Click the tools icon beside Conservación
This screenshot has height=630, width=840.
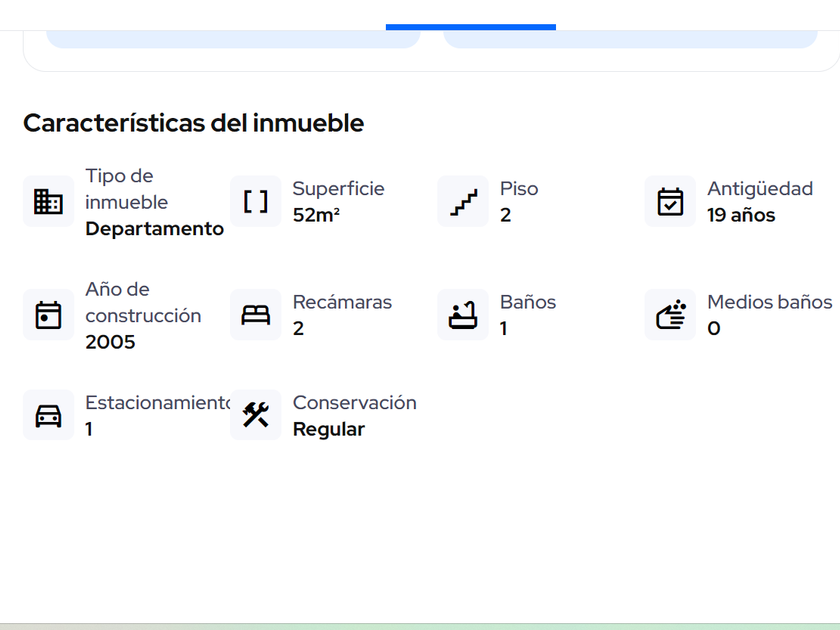(256, 415)
